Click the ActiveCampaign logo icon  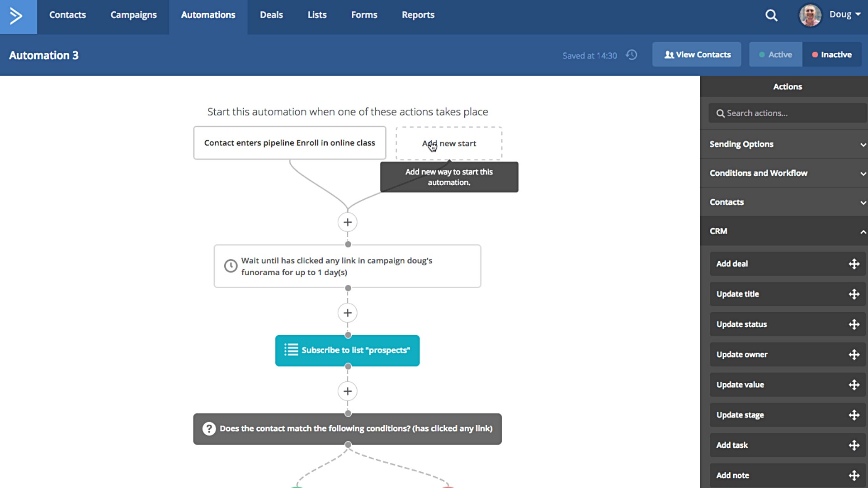pos(17,16)
